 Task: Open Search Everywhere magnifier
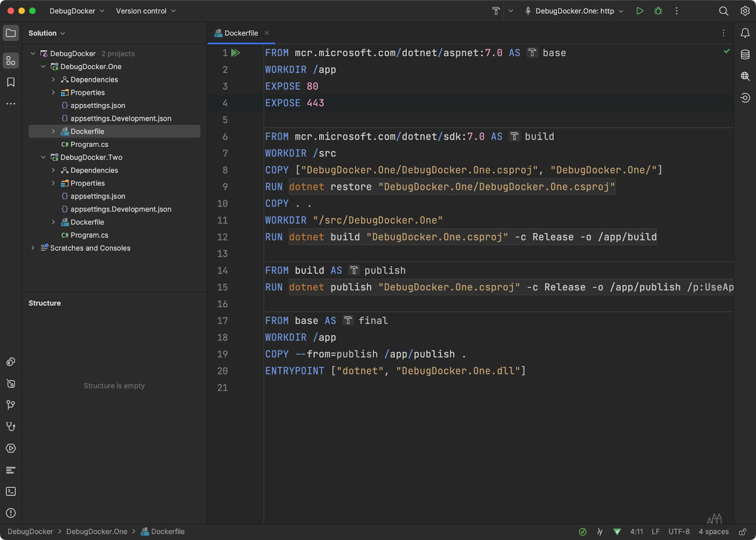[x=723, y=11]
